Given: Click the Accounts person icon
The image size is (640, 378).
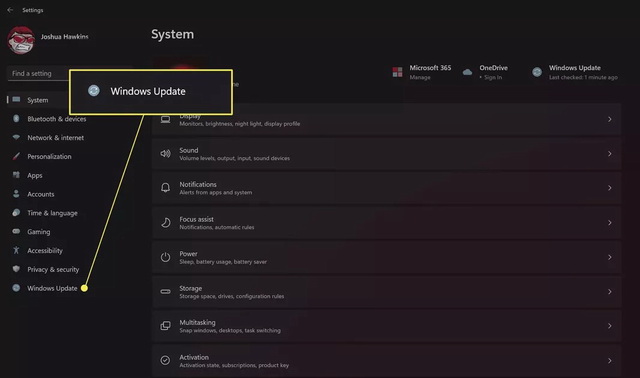Looking at the screenshot, I should (16, 193).
